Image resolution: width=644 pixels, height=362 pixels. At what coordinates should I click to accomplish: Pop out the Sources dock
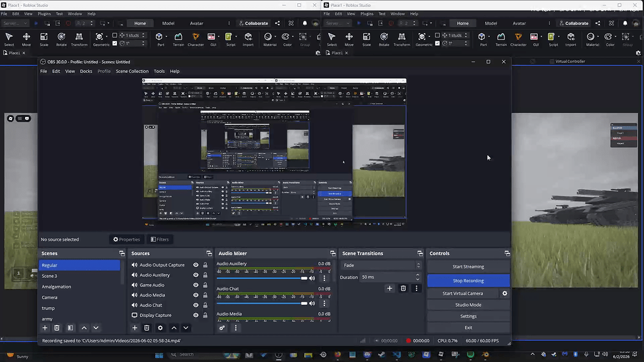[209, 253]
